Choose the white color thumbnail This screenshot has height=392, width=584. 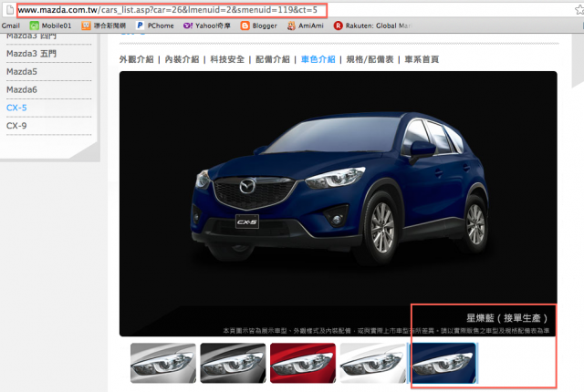click(x=373, y=363)
